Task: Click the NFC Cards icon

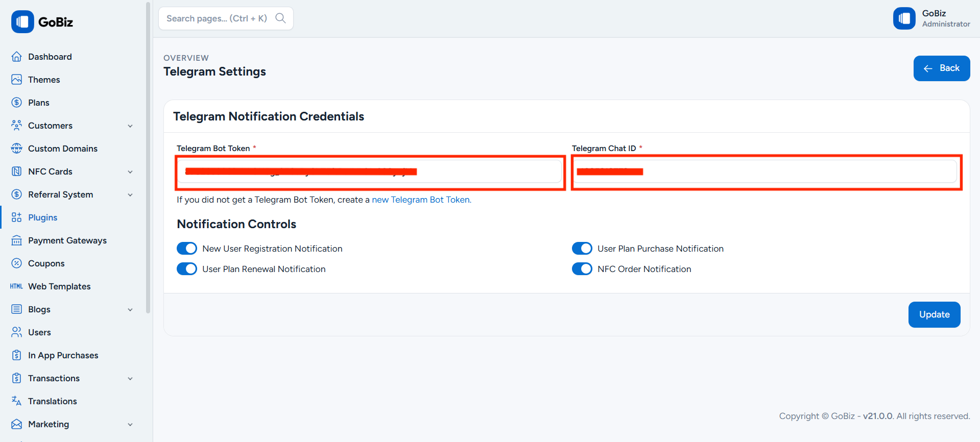Action: point(17,171)
